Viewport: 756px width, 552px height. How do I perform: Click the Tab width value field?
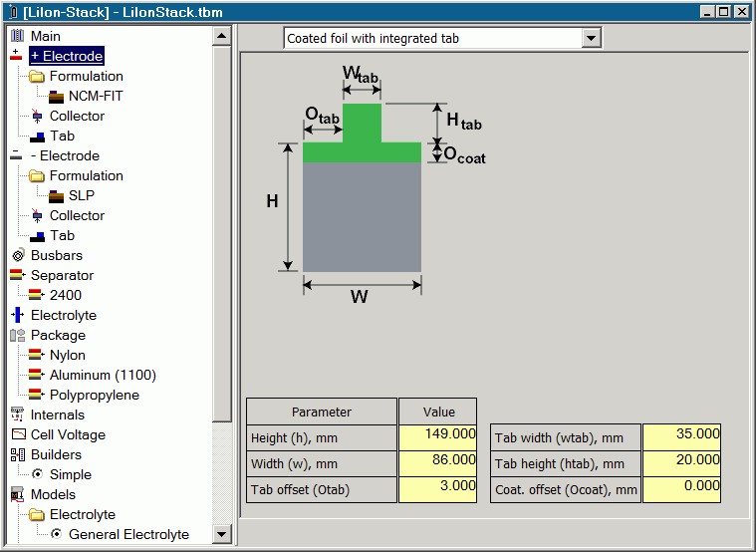pyautogui.click(x=681, y=435)
